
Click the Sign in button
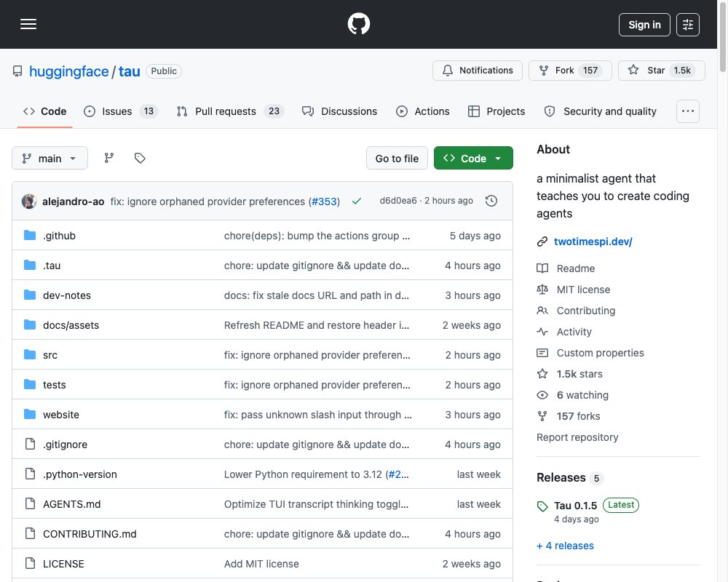coord(644,25)
